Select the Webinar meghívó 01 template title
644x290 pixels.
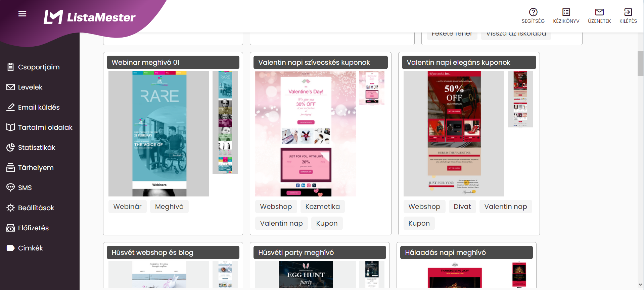173,62
